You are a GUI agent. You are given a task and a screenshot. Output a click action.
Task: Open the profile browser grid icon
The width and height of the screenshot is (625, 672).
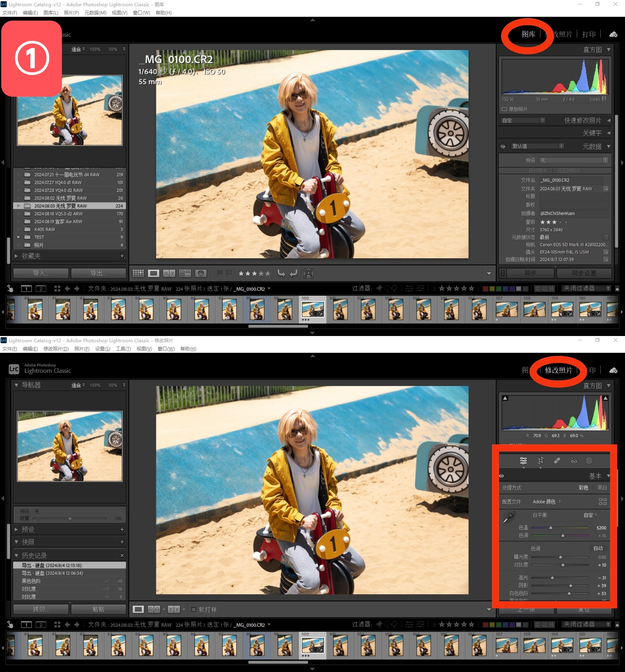point(602,502)
